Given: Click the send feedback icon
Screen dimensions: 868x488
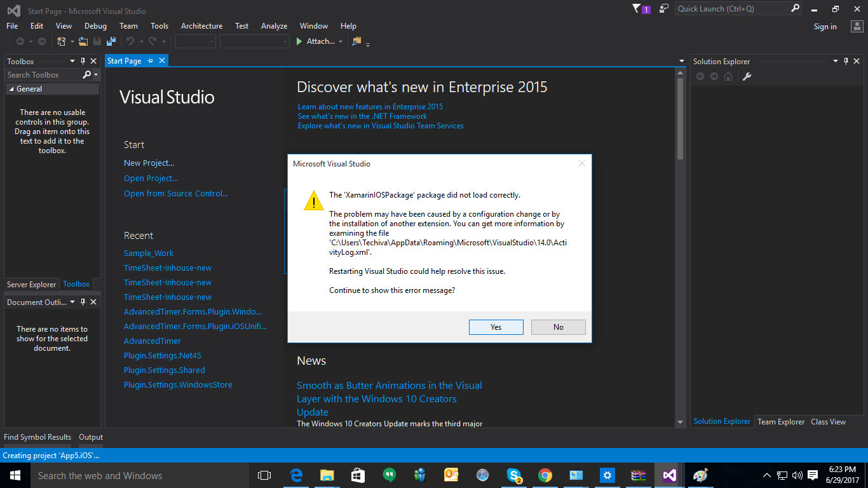Looking at the screenshot, I should (x=664, y=8).
